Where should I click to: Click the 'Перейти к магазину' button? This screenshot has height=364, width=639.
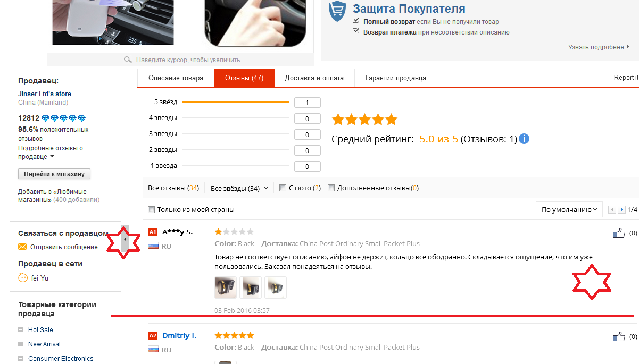tap(54, 174)
